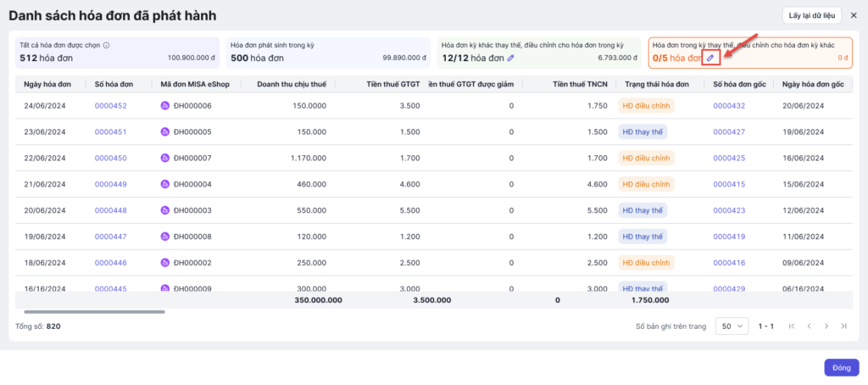Go to the first page of records
Viewport: 868px width, 385px height.
[792, 326]
